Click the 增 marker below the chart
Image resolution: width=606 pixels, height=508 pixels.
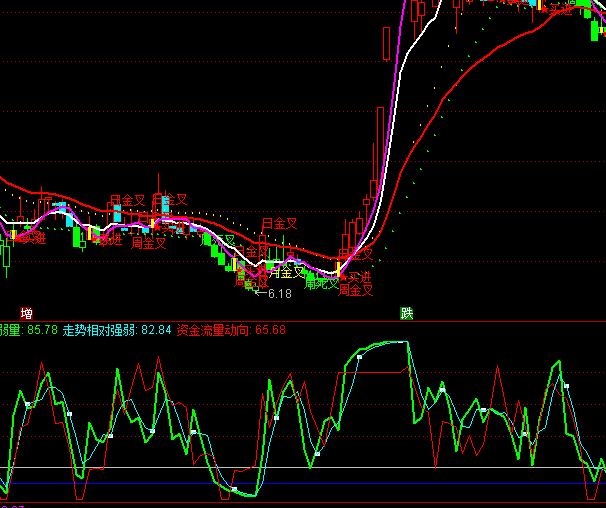27,312
